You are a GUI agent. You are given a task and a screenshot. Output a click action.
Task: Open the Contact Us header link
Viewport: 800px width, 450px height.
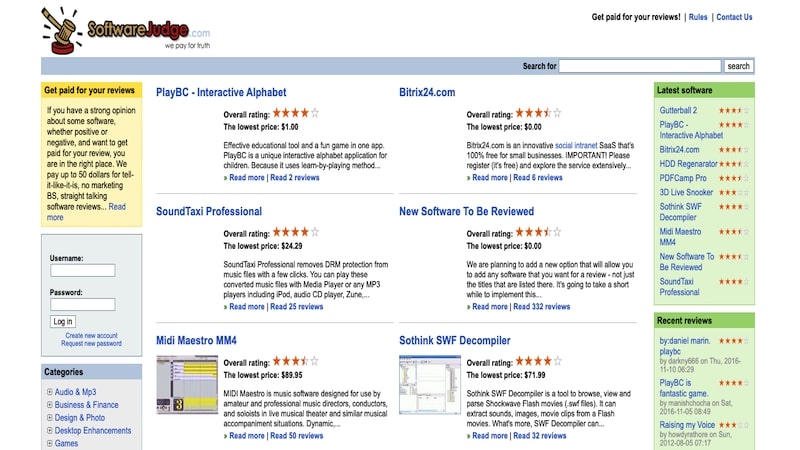[734, 17]
